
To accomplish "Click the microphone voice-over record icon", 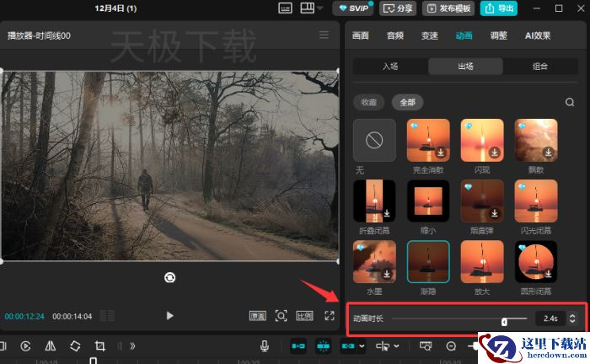I will click(265, 346).
